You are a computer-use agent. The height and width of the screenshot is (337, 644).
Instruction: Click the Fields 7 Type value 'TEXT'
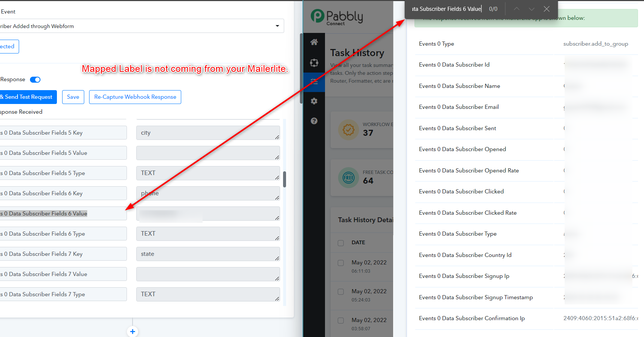[x=208, y=294]
